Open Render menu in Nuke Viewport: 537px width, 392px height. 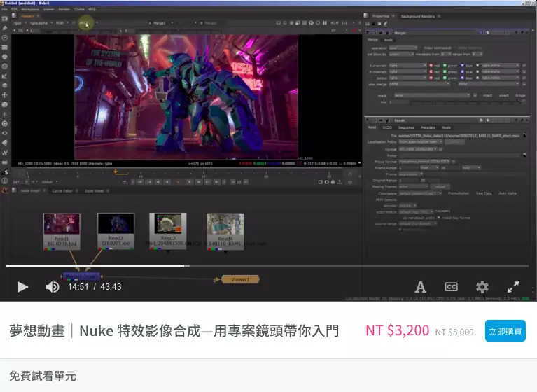[x=64, y=9]
